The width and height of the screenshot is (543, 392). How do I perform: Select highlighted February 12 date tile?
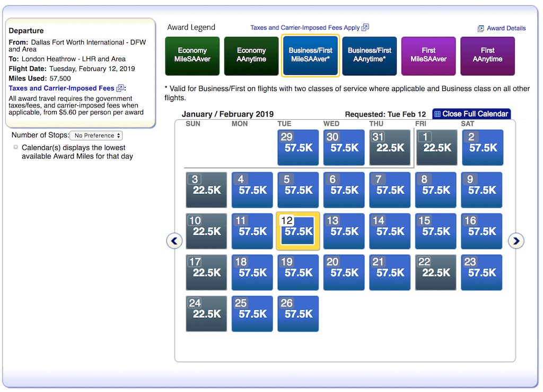[298, 231]
